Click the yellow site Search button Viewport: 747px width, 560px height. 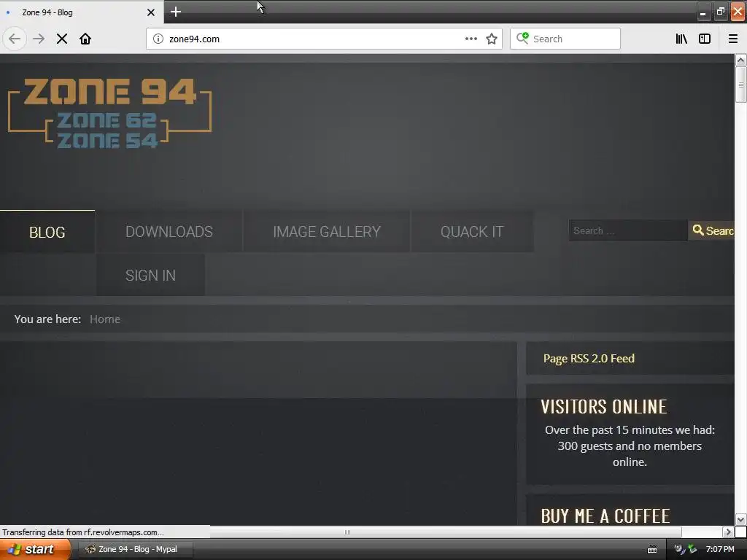(711, 230)
